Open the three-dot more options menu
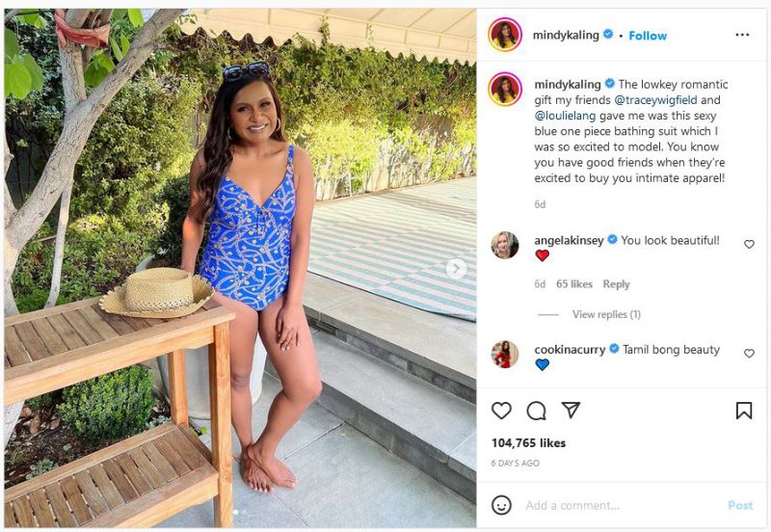771x532 pixels. tap(742, 35)
